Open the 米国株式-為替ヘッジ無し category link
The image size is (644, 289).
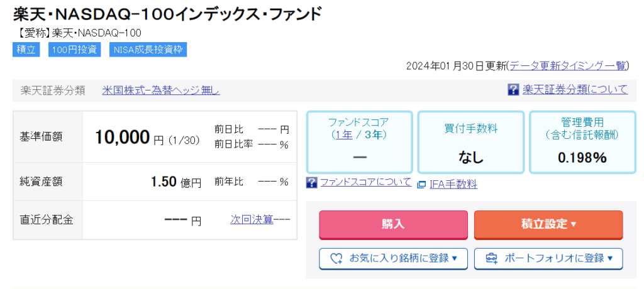[161, 90]
